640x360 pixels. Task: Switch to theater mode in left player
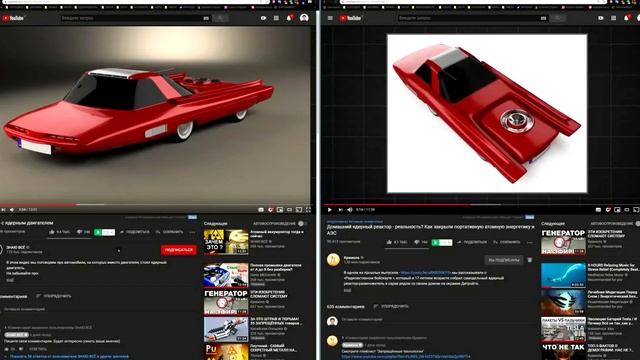click(289, 210)
